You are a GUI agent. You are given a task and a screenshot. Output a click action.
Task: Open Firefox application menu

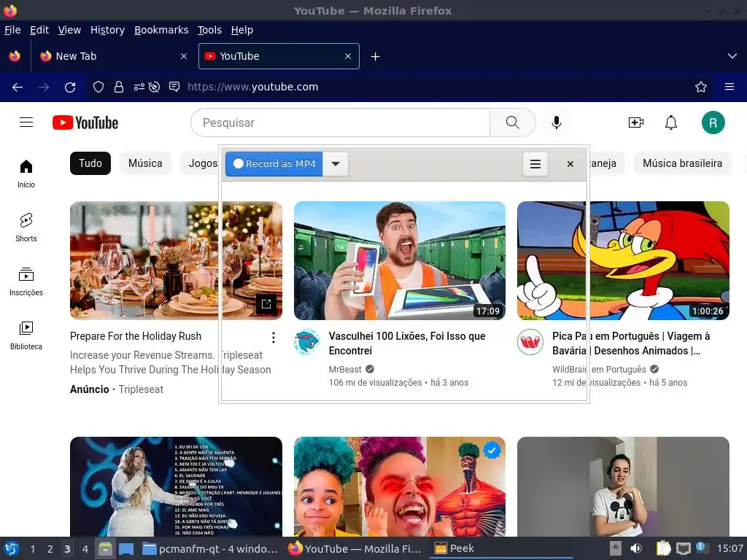[x=729, y=87]
